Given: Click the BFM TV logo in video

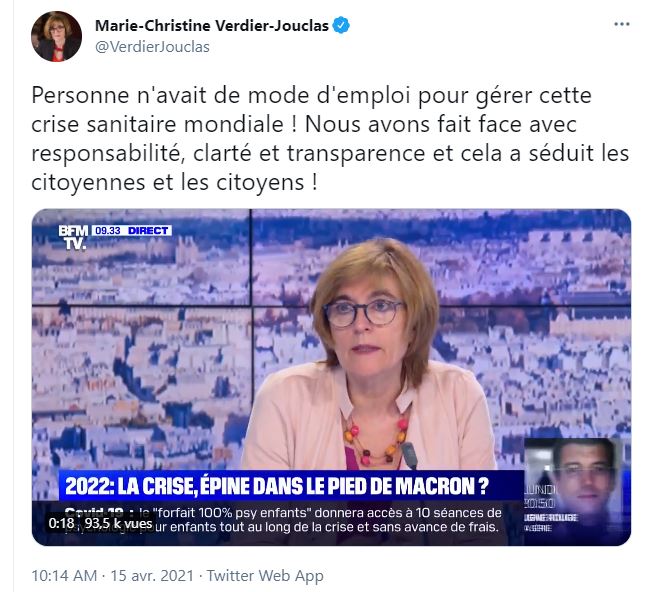Looking at the screenshot, I should 73,237.
